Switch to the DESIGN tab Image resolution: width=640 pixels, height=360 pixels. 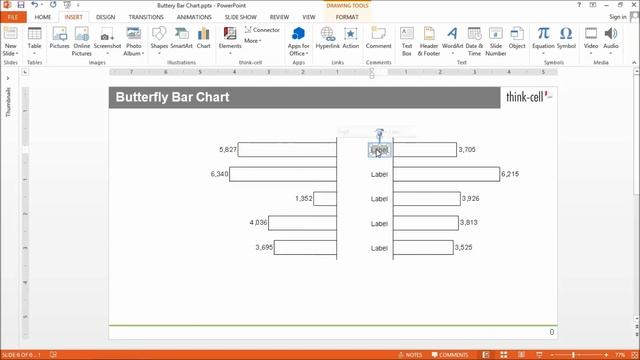(105, 17)
